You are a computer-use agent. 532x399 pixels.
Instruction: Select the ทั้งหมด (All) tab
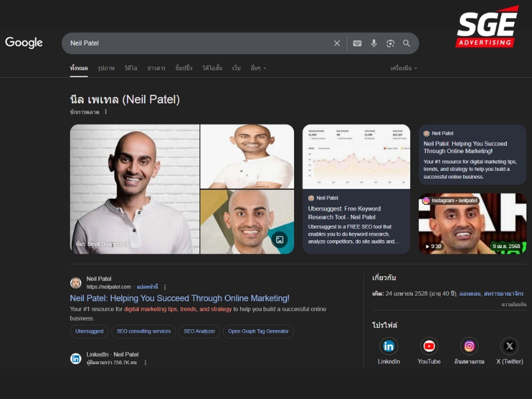tap(78, 68)
